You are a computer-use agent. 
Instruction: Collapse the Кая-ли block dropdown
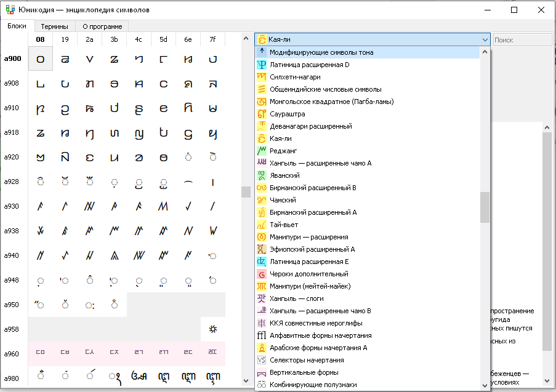coord(485,40)
